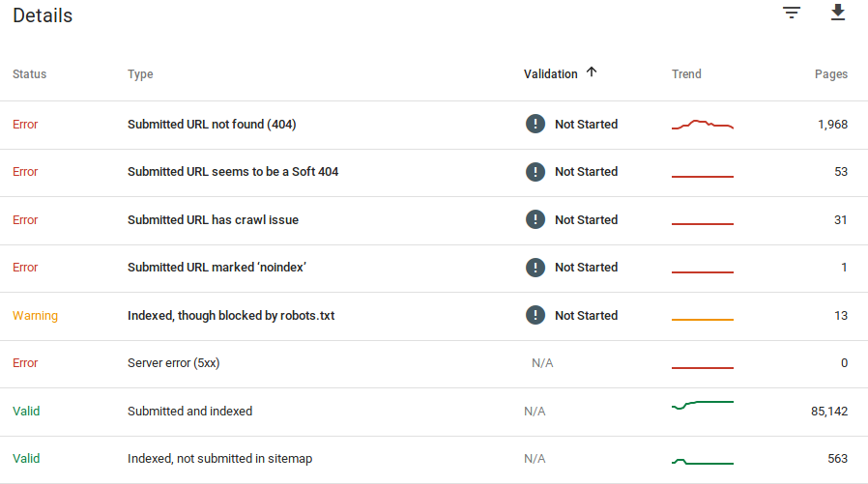Sort by the Status column header

point(29,74)
